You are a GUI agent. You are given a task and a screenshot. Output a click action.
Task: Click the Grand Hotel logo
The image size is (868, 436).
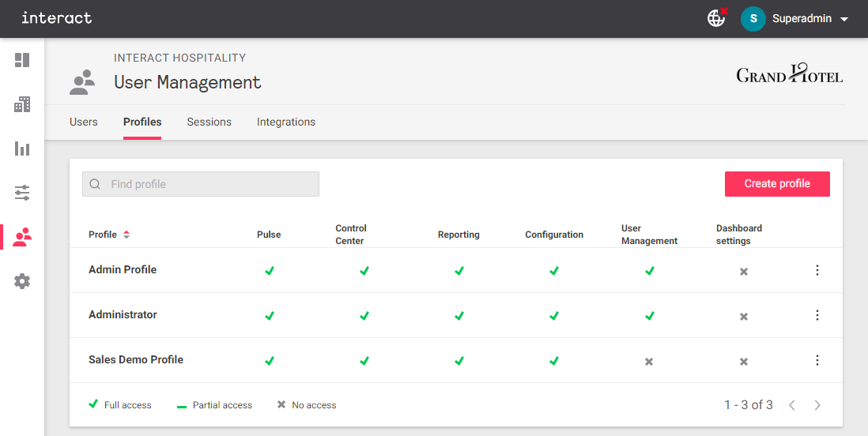point(790,74)
